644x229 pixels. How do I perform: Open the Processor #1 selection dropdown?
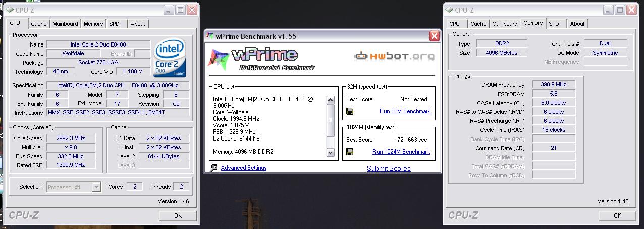pos(96,187)
